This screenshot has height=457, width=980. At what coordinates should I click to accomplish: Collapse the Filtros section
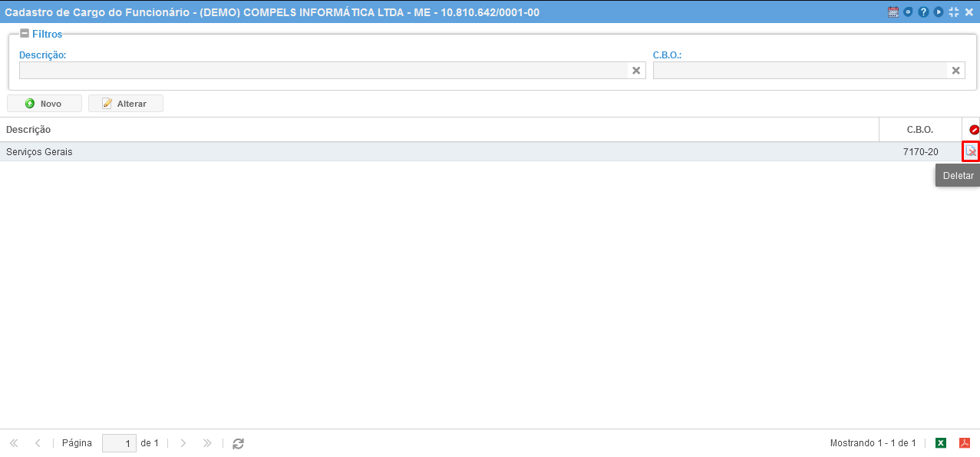[25, 34]
